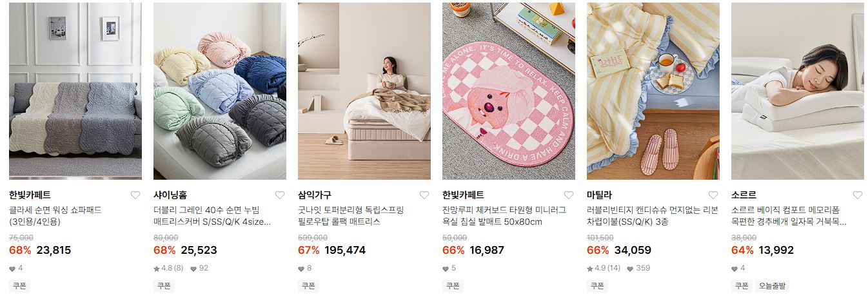Open colorful quilted mattress covers image

(220, 91)
